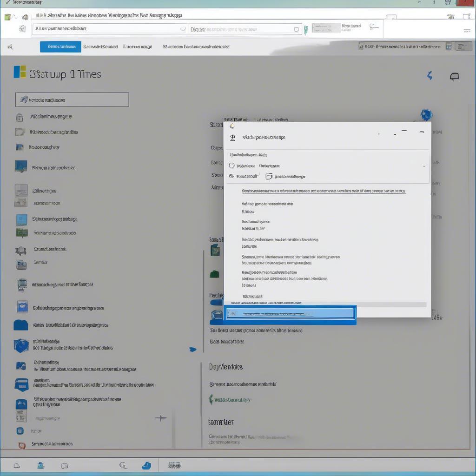Toggle the checkbox at the right of the tab bar

(361, 46)
